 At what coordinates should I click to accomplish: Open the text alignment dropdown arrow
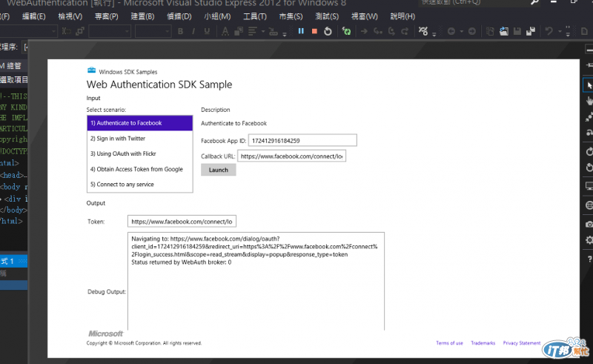[x=263, y=31]
